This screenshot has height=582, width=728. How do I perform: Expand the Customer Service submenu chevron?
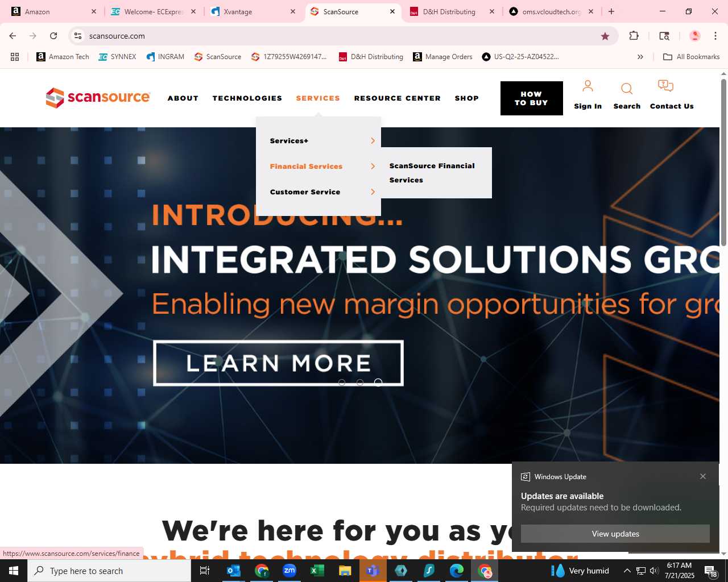point(373,192)
